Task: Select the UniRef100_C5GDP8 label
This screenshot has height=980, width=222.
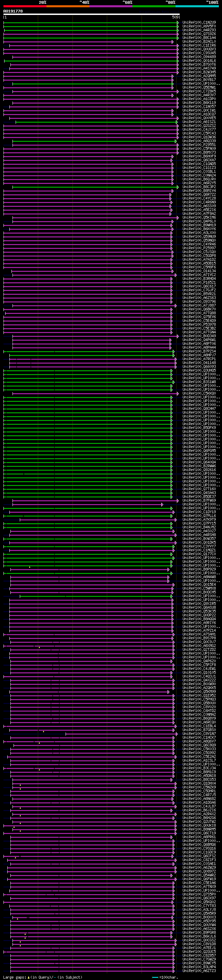Action: click(x=199, y=256)
